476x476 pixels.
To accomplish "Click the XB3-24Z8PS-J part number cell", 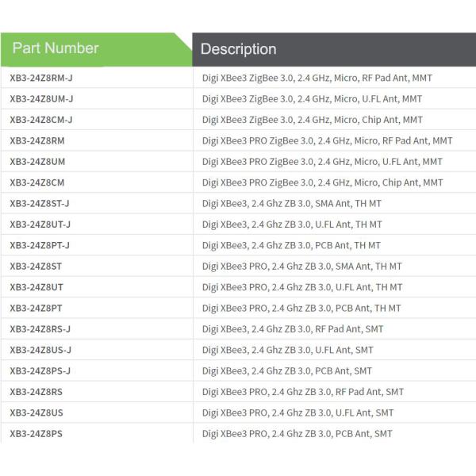I will click(x=40, y=370).
